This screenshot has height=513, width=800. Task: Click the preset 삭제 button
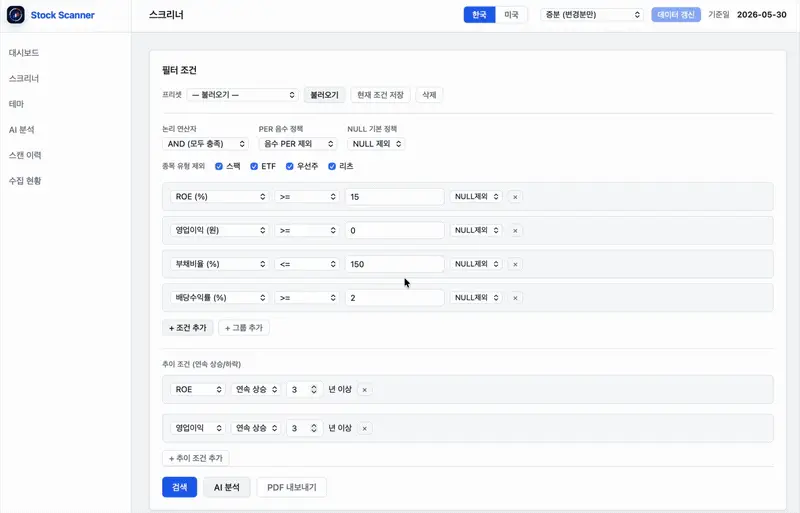[x=429, y=95]
